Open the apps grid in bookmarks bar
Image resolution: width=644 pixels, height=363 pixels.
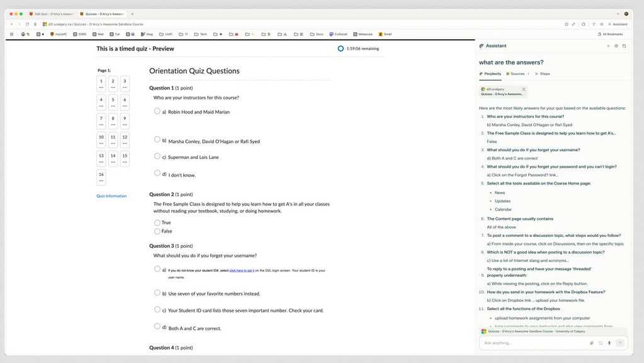11,34
